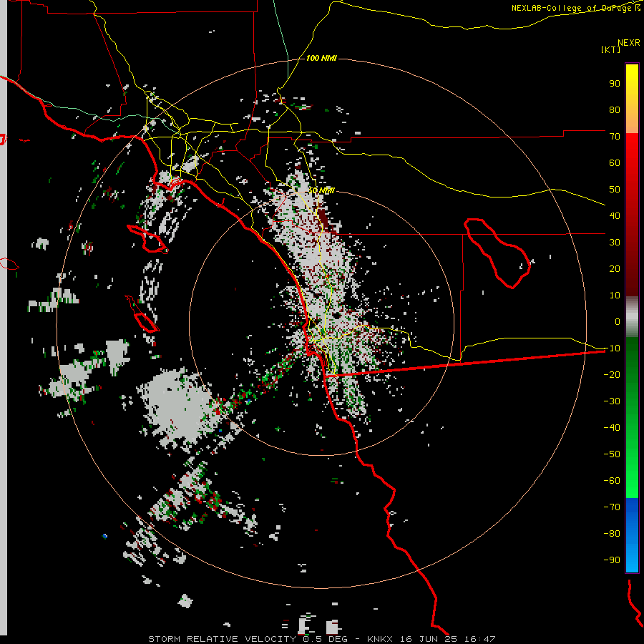Click the -90 value on velocity scale
Image resolution: width=644 pixels, height=644 pixels.
(612, 560)
